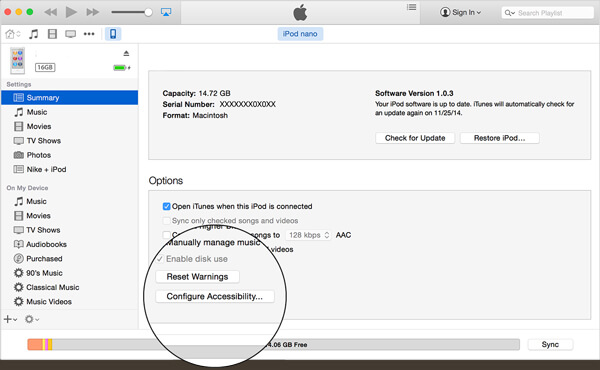Open the add playlist plus menu
Screen dimensions: 600x370
(10, 319)
